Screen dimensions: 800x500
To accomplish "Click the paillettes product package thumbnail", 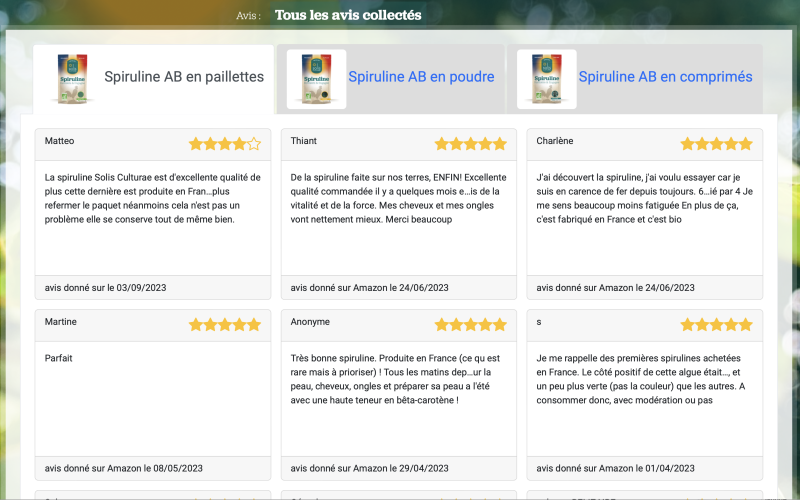I will pos(72,79).
